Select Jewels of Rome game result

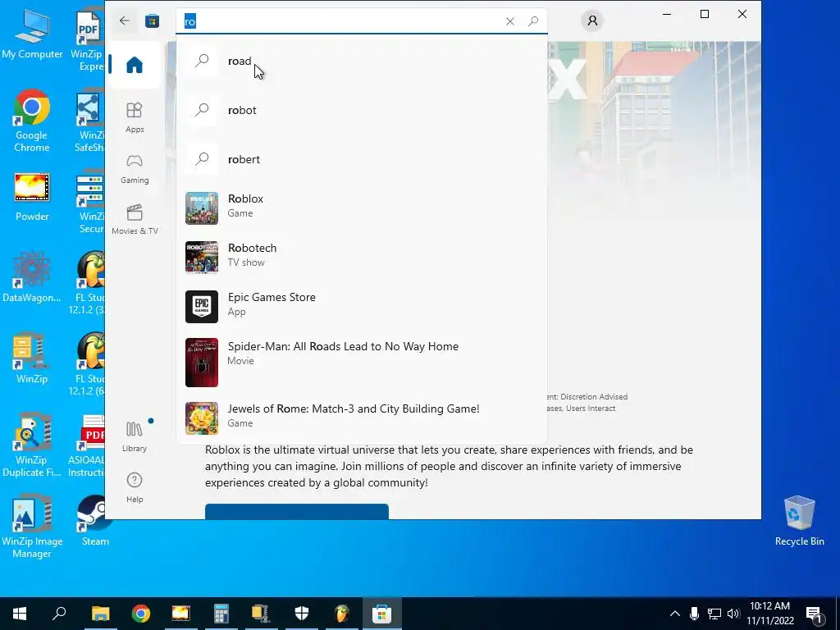pyautogui.click(x=362, y=418)
